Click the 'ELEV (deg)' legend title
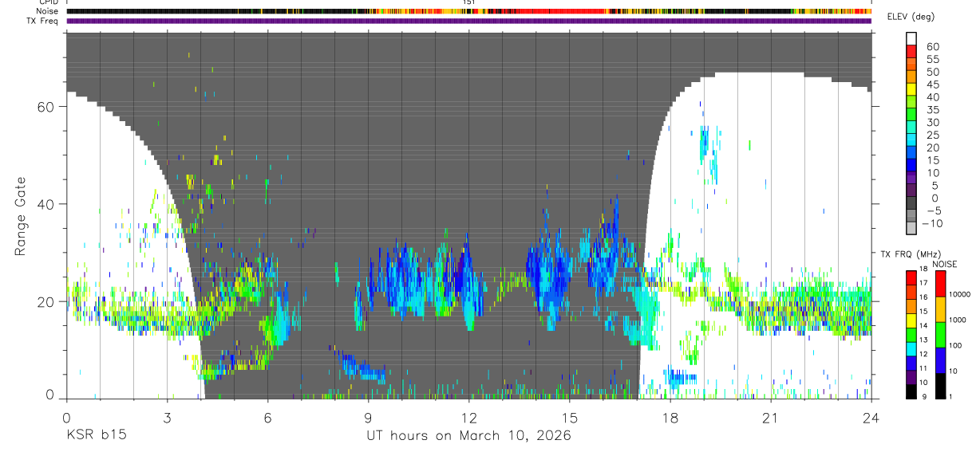The height and width of the screenshot is (452, 980). click(x=911, y=17)
